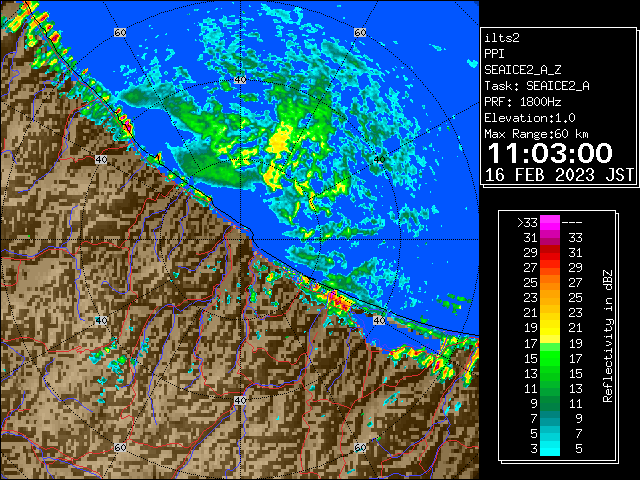Click the orange 25–27 dBZ legend swatch
Image resolution: width=640 pixels, height=480 pixels.
pyautogui.click(x=550, y=283)
